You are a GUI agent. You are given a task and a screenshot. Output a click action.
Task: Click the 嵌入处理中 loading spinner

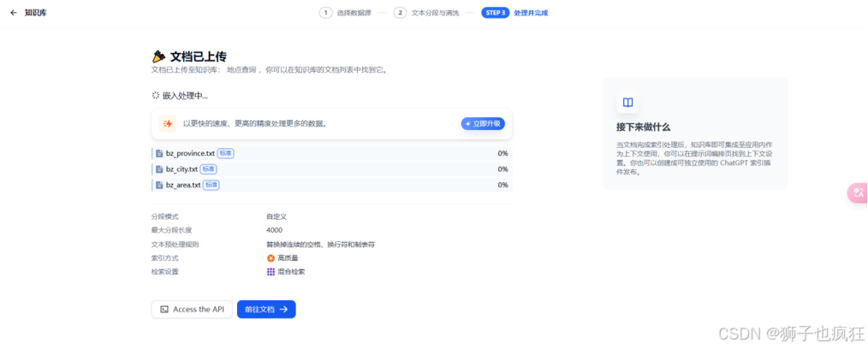[x=156, y=96]
